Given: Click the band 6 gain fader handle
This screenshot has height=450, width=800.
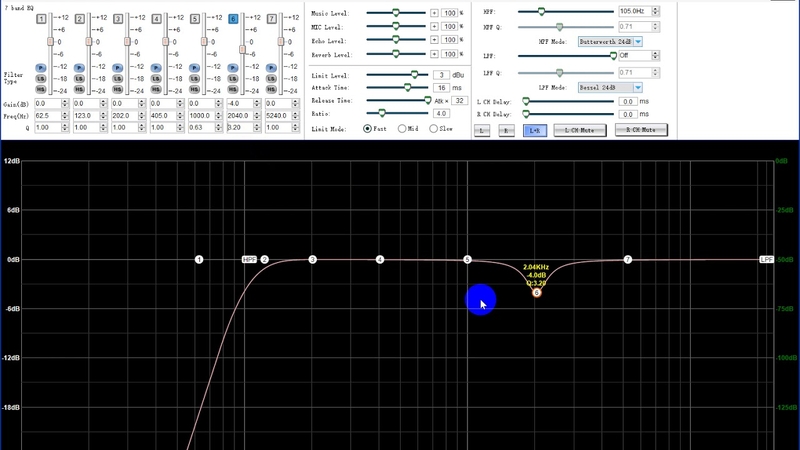Looking at the screenshot, I should coord(242,49).
